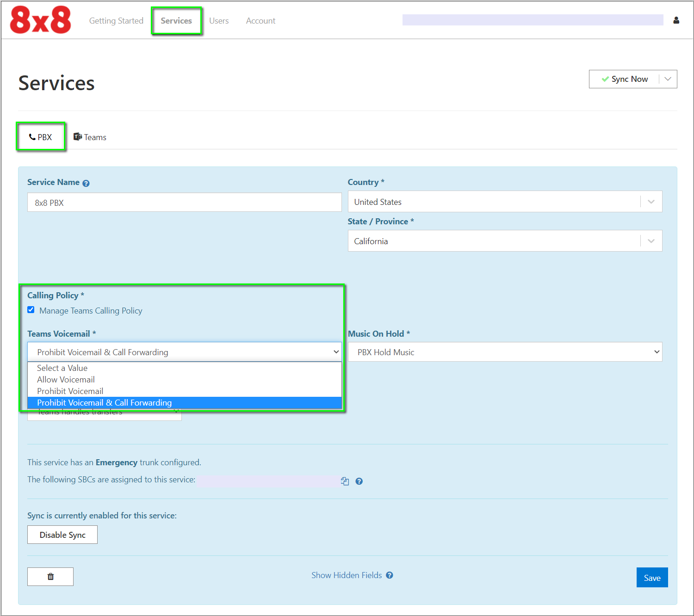
Task: Save the PBX service settings
Action: click(652, 577)
